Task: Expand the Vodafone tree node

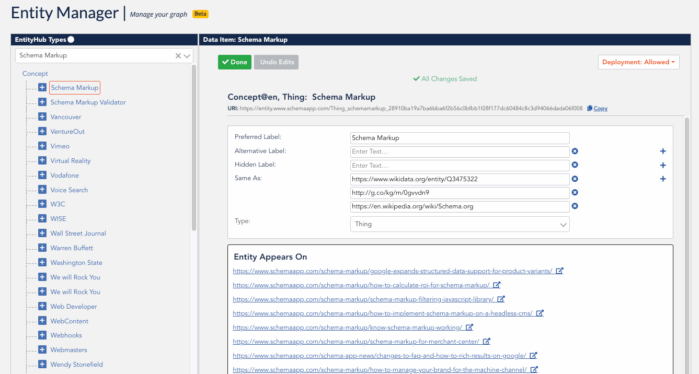Action: tap(42, 175)
